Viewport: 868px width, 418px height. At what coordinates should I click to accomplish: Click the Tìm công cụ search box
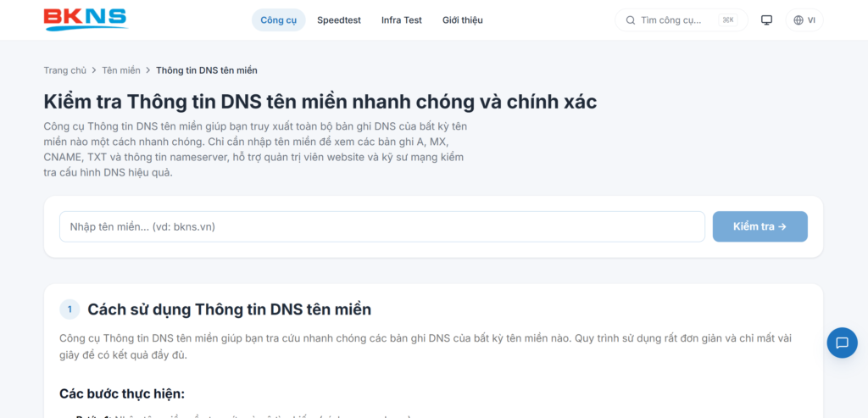682,20
